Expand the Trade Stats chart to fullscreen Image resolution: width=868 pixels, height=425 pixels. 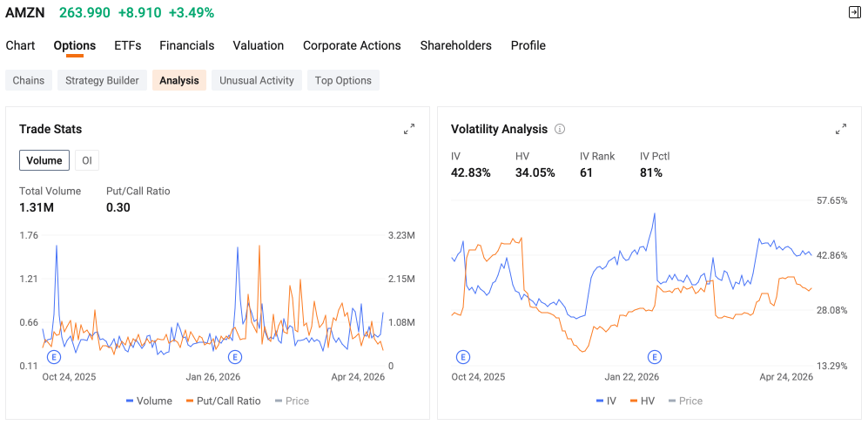tap(409, 130)
